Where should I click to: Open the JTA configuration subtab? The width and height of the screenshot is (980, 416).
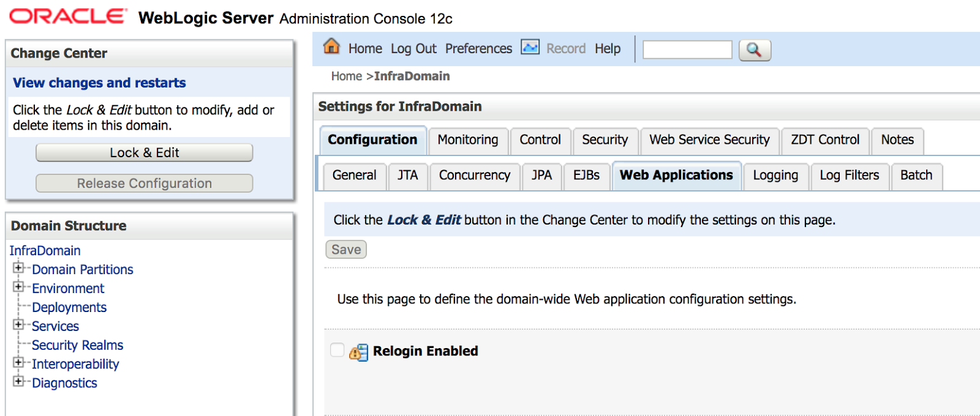(407, 176)
